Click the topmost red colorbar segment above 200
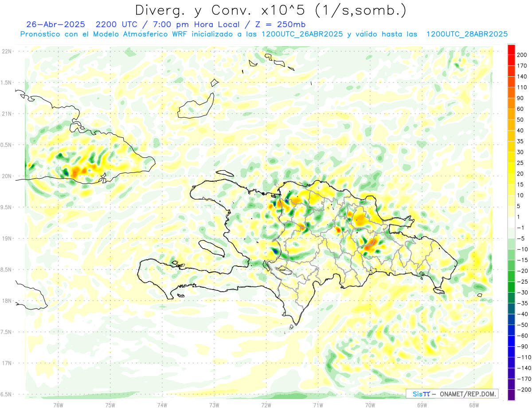The width and height of the screenshot is (532, 411). (x=512, y=49)
